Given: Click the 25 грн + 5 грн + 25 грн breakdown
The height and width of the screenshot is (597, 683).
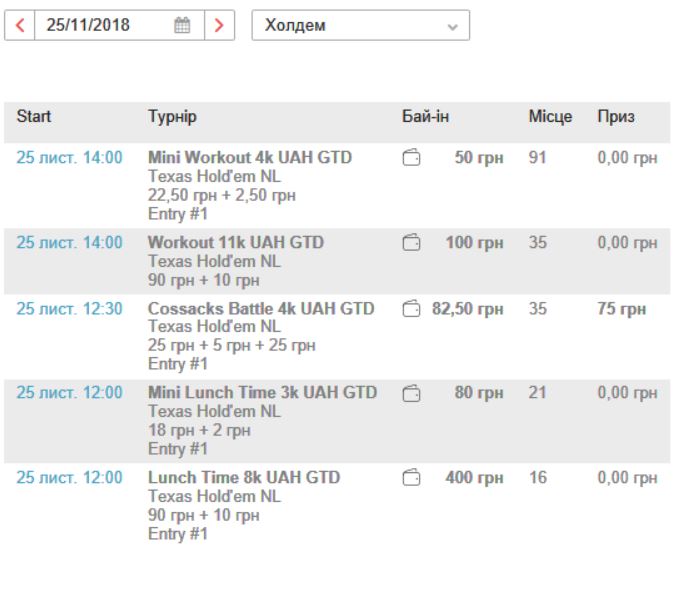Looking at the screenshot, I should pos(232,345).
